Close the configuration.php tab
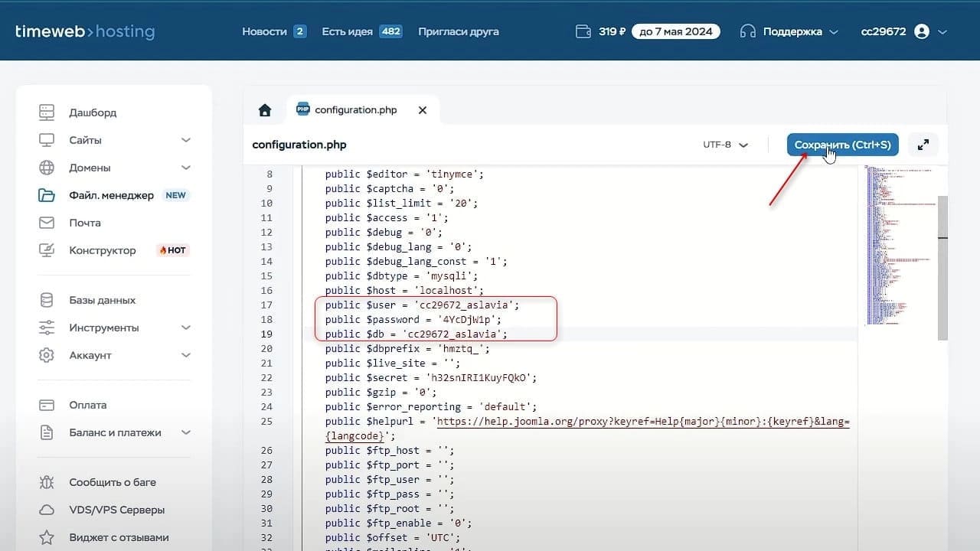The height and width of the screenshot is (551, 980). tap(422, 110)
